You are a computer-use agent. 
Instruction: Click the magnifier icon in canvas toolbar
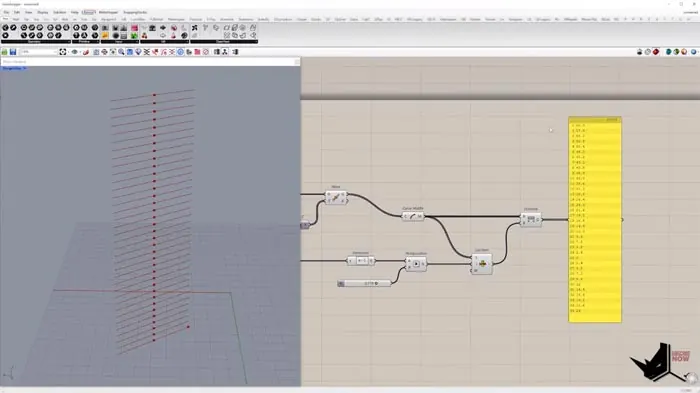[121, 52]
